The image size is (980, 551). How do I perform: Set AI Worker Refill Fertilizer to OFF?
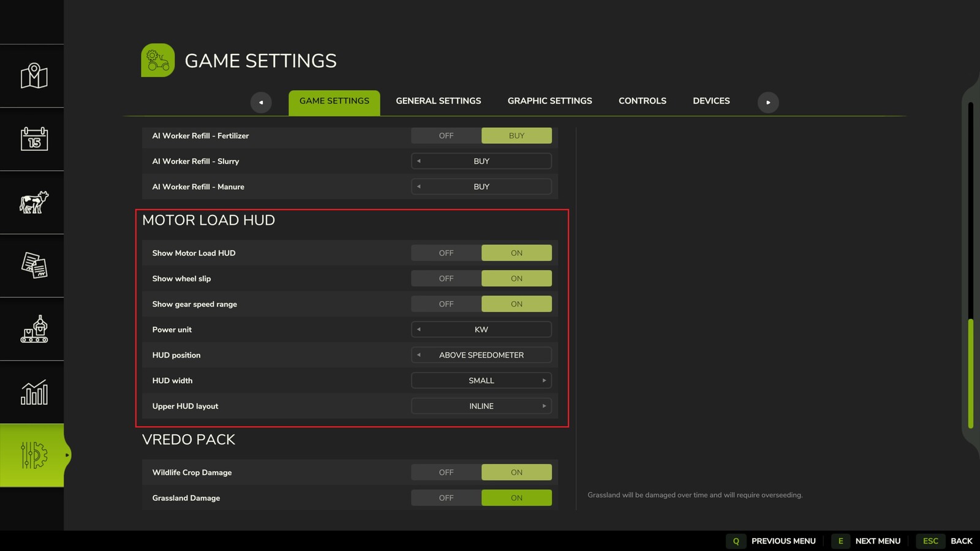tap(446, 136)
